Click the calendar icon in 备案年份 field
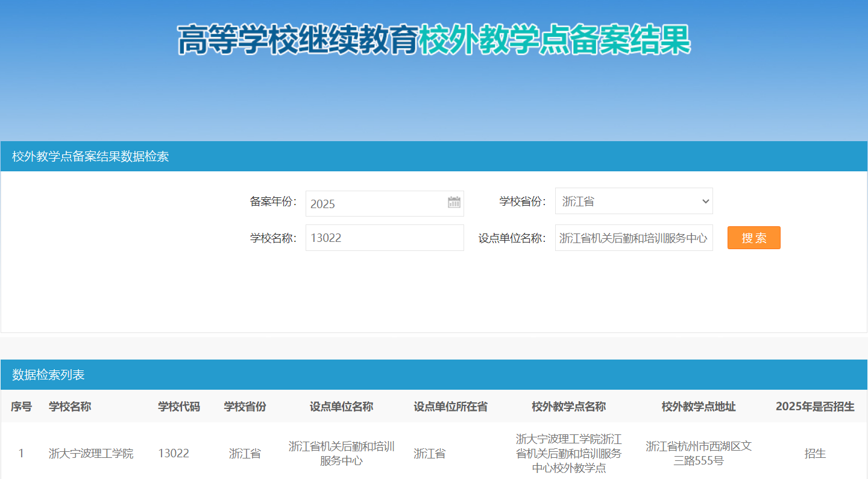 tap(454, 203)
